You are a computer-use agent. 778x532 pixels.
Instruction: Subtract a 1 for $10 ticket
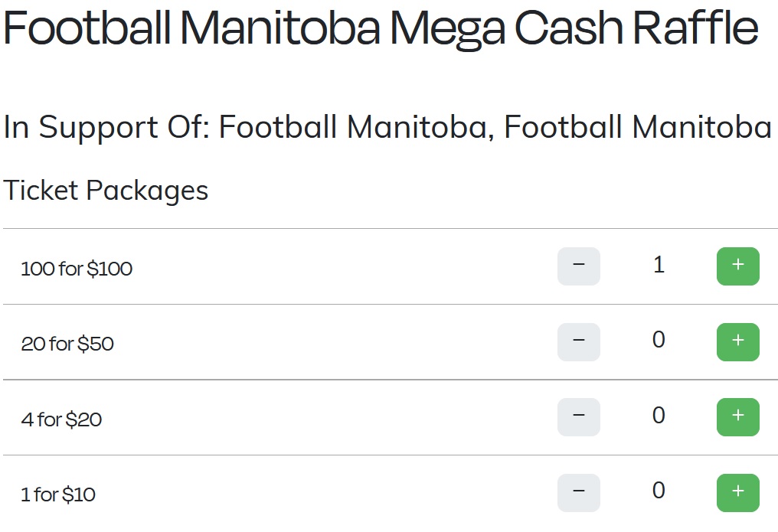tap(579, 493)
